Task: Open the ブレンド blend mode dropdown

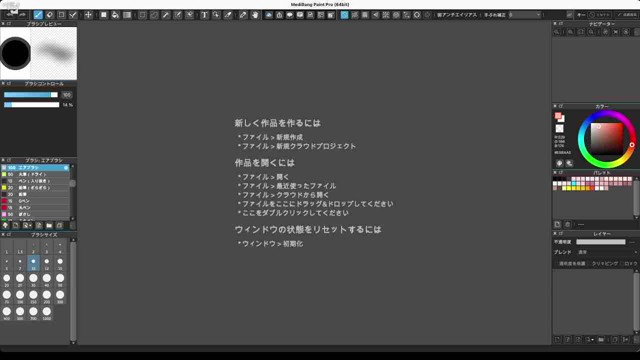Action: coord(607,252)
